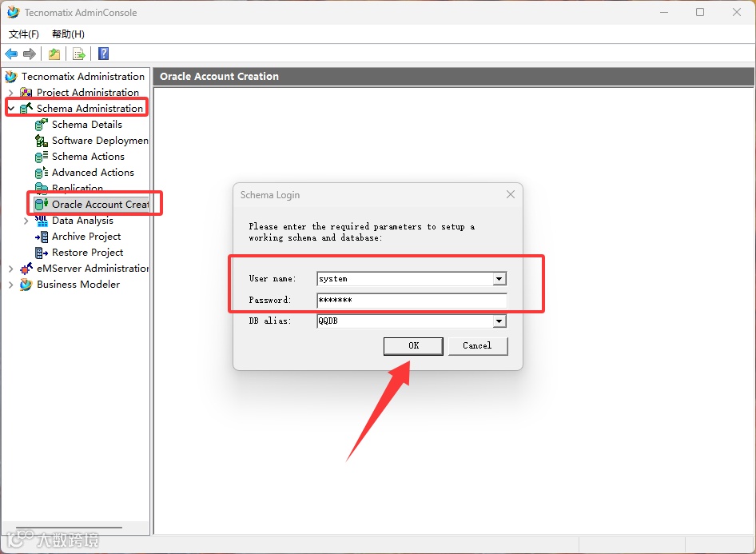The image size is (756, 554).
Task: Expand the Project Administration node
Action: [11, 93]
